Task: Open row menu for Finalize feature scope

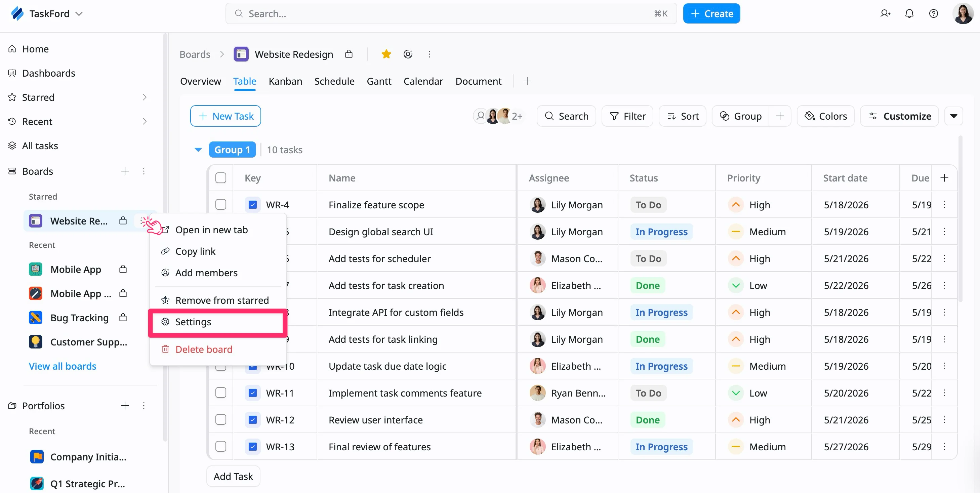Action: [x=944, y=205]
